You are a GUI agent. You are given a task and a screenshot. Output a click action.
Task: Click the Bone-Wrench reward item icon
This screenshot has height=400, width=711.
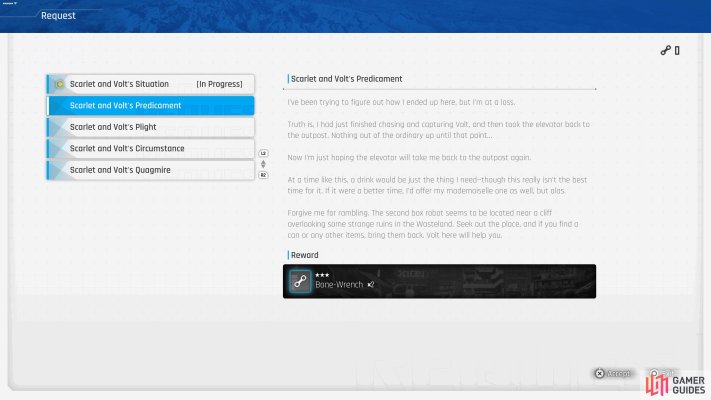tap(300, 281)
